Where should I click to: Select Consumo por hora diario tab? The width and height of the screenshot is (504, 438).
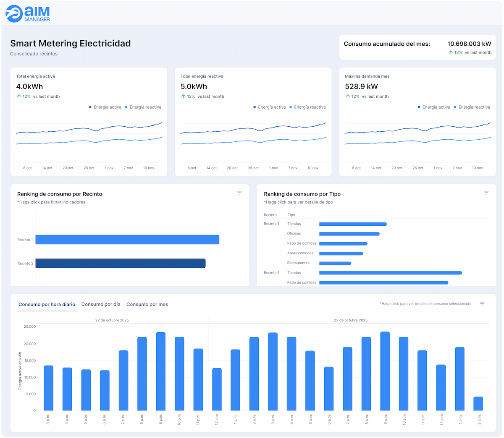[x=47, y=305]
